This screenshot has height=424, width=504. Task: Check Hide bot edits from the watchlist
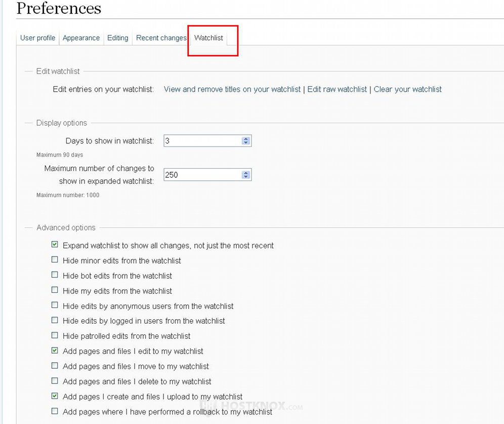click(55, 275)
